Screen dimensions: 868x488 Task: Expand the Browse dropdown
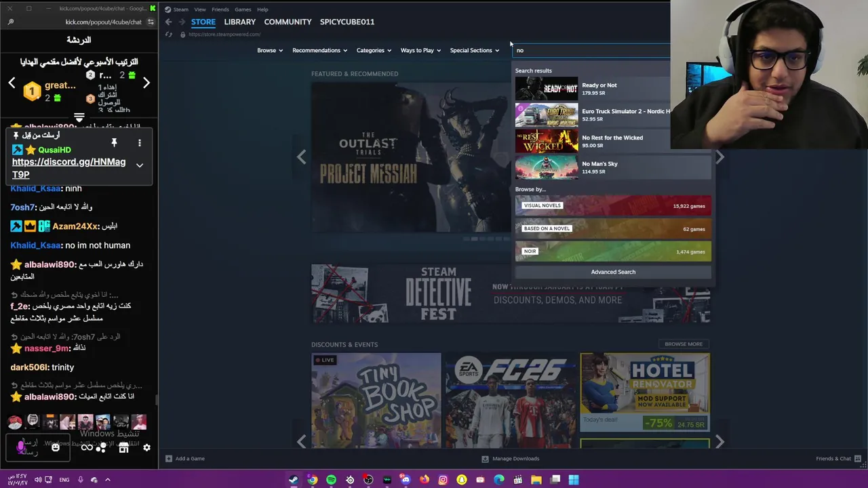tap(270, 50)
